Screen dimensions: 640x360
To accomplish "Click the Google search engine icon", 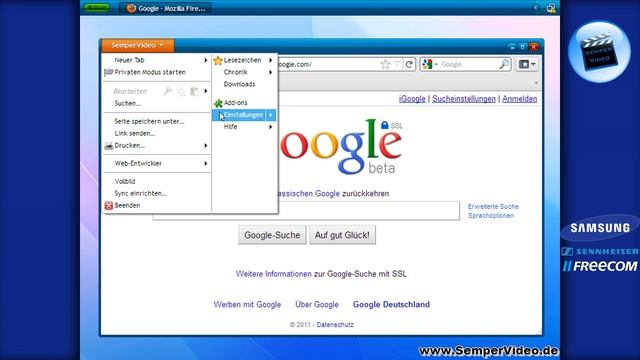I will pos(427,64).
